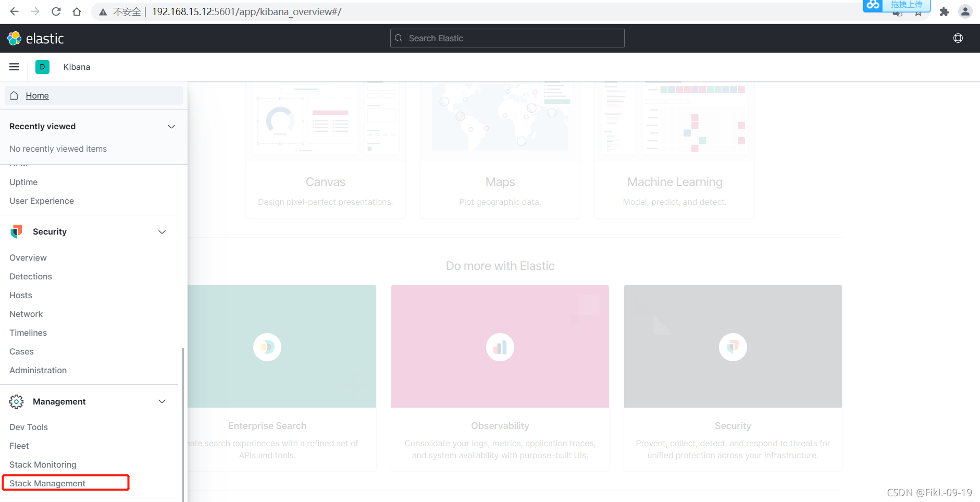The width and height of the screenshot is (980, 502).
Task: Click the Security card round icon
Action: tap(733, 347)
